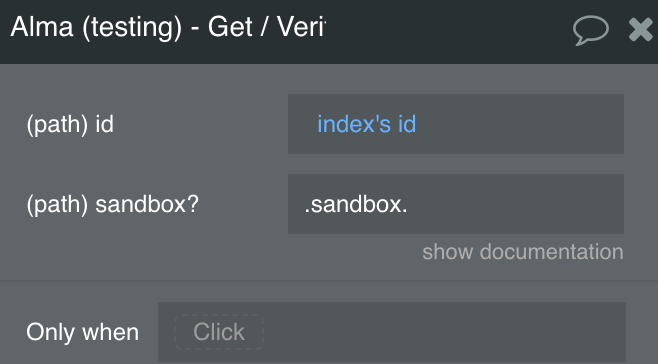Click the word 'documentation' in help link
Image resolution: width=658 pixels, height=364 pixels.
(551, 252)
